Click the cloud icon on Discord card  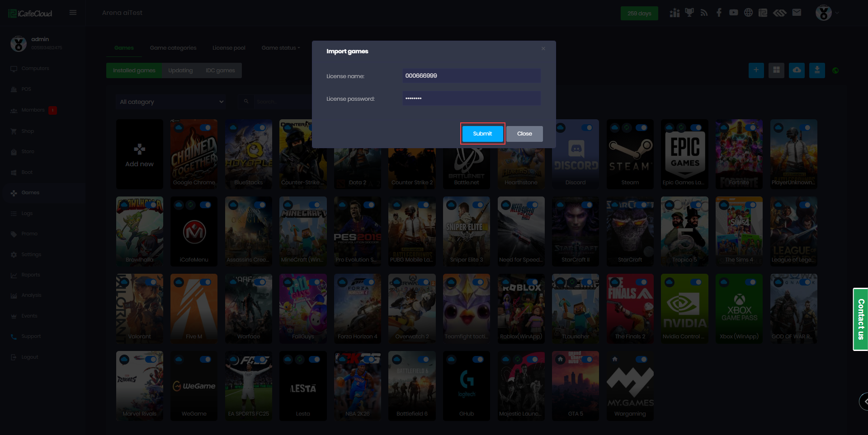pos(561,128)
